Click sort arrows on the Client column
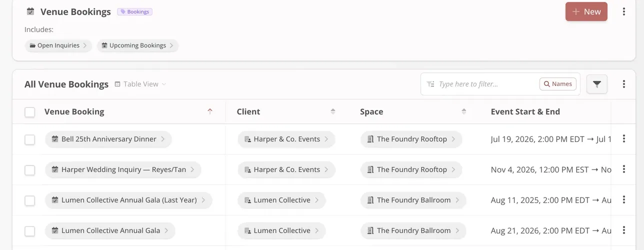The image size is (644, 250). (333, 111)
